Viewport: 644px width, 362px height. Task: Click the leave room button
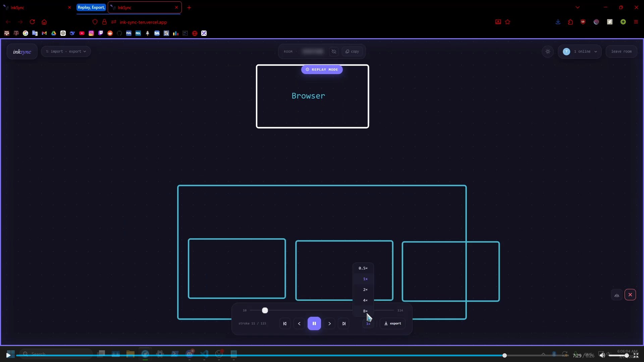(621, 52)
